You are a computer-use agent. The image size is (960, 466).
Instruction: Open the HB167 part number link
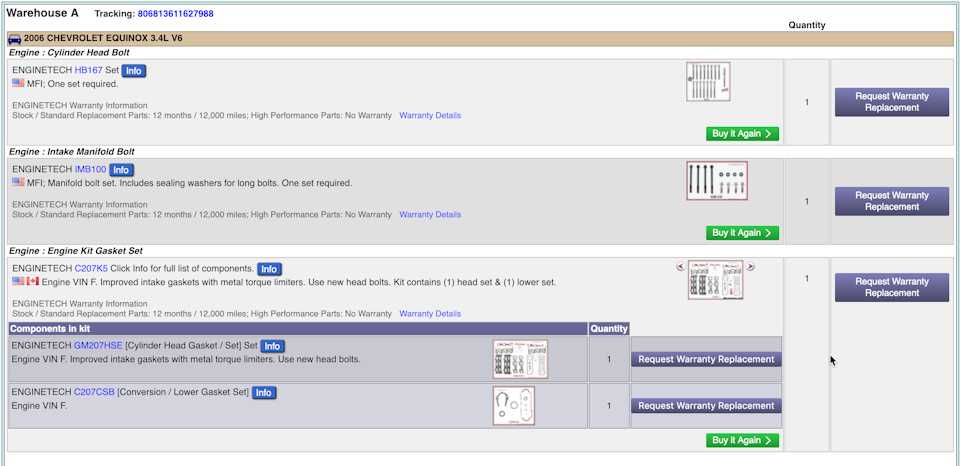[x=88, y=71]
